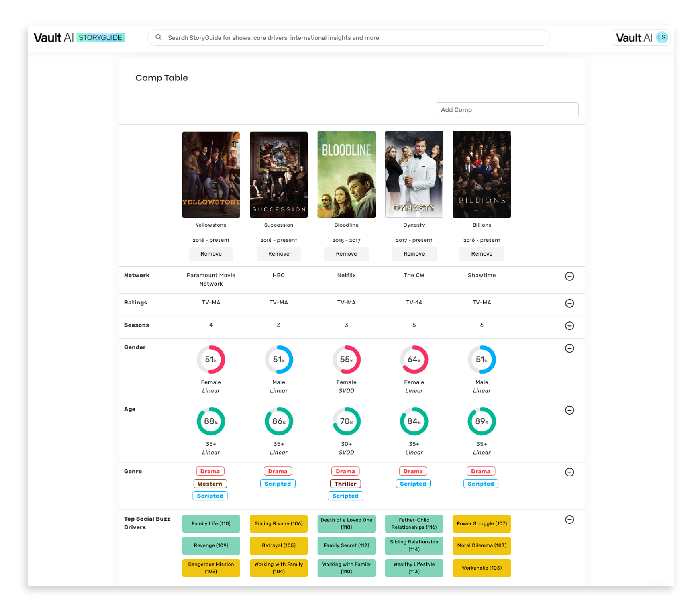The height and width of the screenshot is (613, 700).
Task: Click the Paramount Movie Network cell
Action: pyautogui.click(x=211, y=280)
